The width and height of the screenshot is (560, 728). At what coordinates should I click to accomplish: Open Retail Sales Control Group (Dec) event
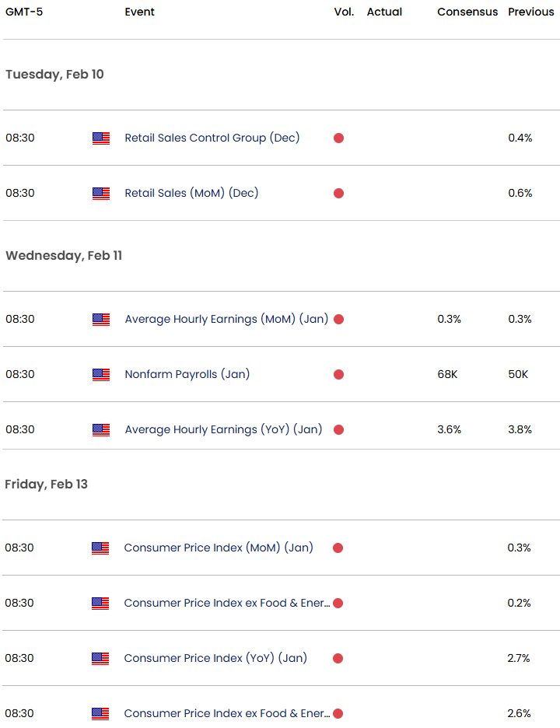pyautogui.click(x=212, y=138)
